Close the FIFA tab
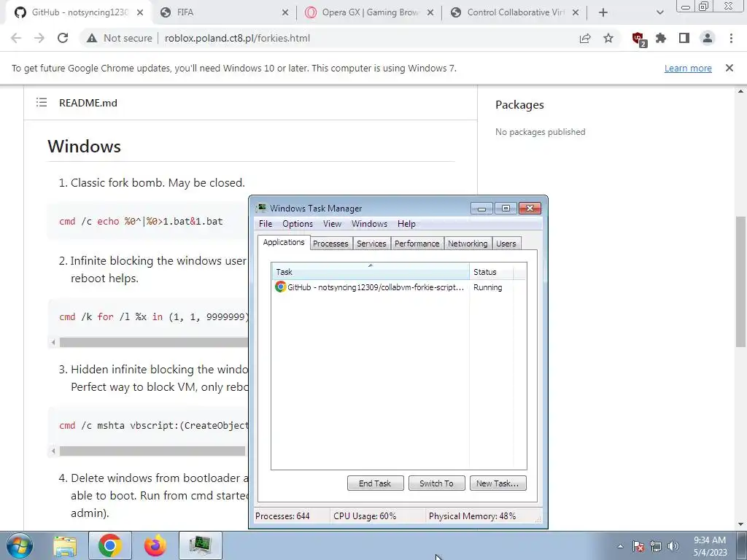The height and width of the screenshot is (560, 747). pos(285,13)
